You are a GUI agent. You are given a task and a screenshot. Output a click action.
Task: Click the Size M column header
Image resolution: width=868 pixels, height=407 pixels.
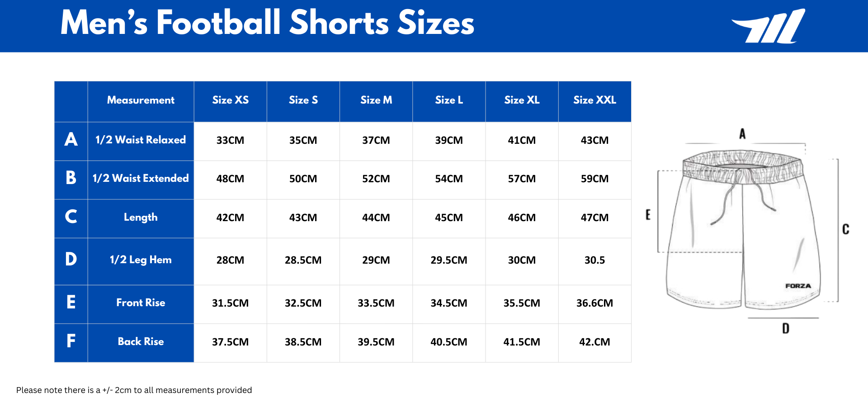tap(376, 100)
